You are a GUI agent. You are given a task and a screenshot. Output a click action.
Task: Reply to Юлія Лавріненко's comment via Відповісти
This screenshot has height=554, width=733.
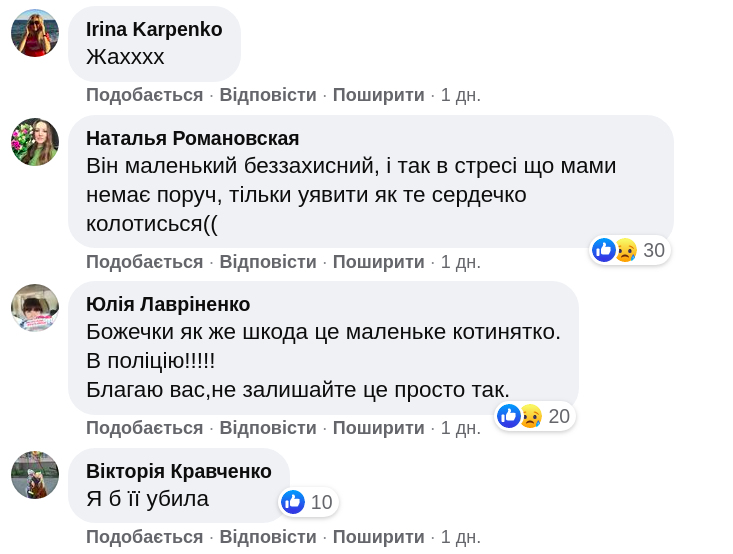[x=268, y=428]
